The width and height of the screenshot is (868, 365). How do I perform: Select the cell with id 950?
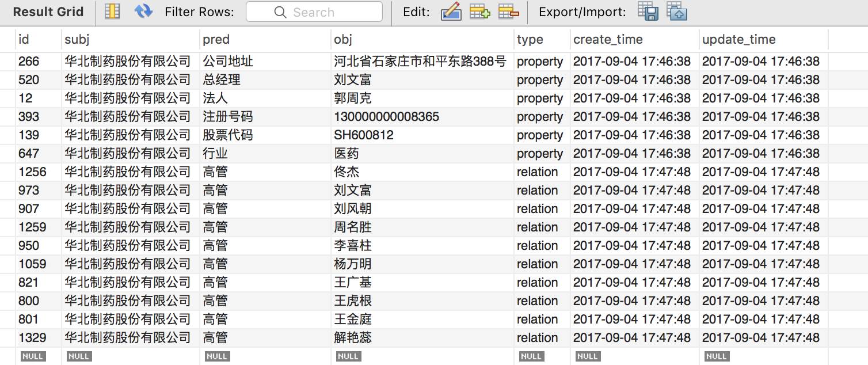click(x=38, y=246)
